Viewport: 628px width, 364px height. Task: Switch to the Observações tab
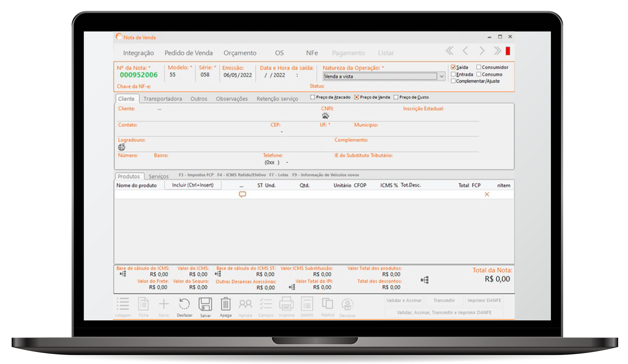(x=232, y=99)
